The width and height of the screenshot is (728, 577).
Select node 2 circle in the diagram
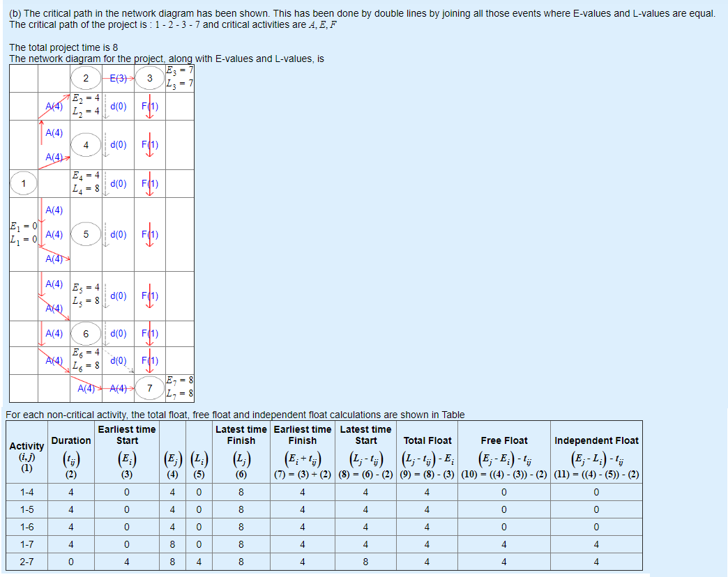pos(86,78)
